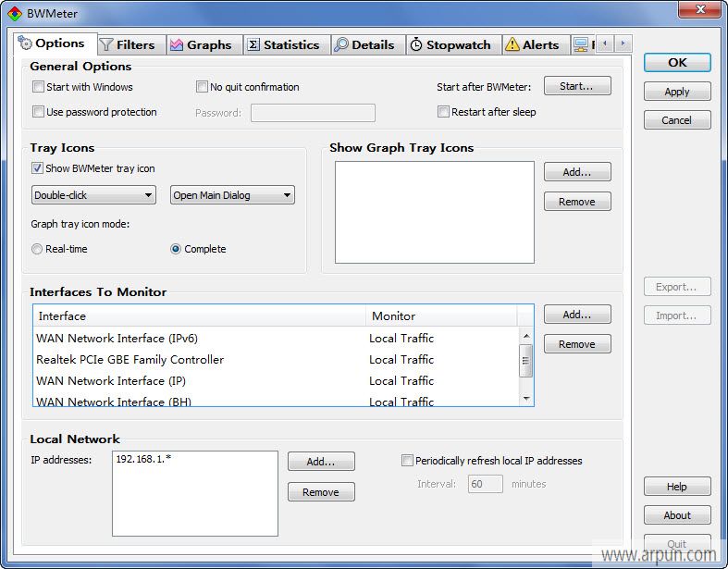Open Help
Viewport: 728px width, 569px height.
point(677,487)
